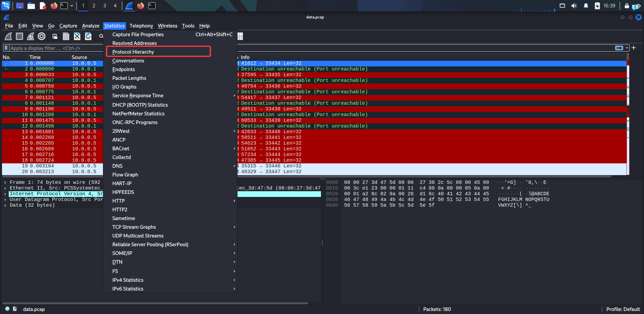Open the Kali applications menu icon
Screen dimensions: 644x314
pyautogui.click(x=6, y=6)
